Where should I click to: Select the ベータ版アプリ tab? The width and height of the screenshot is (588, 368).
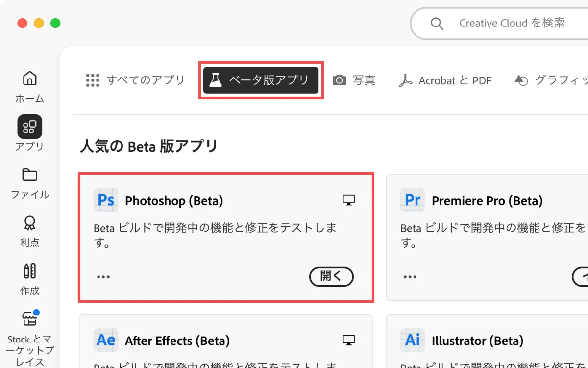[261, 80]
